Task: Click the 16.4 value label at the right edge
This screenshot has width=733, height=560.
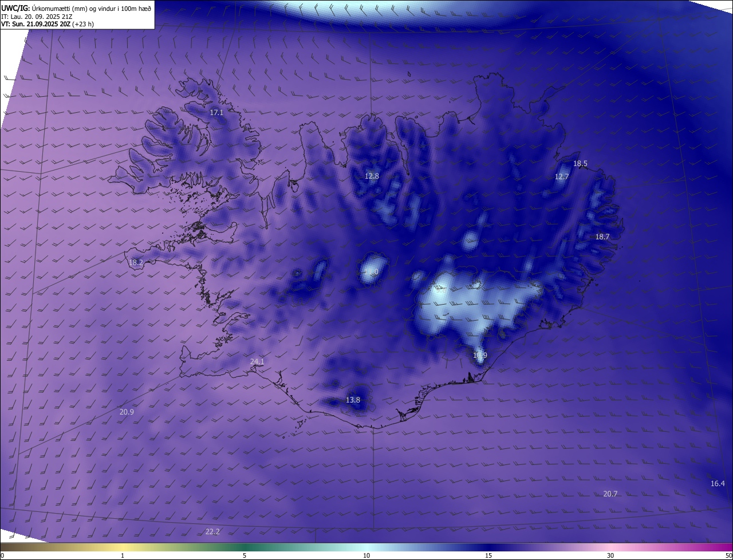Action: pos(718,484)
